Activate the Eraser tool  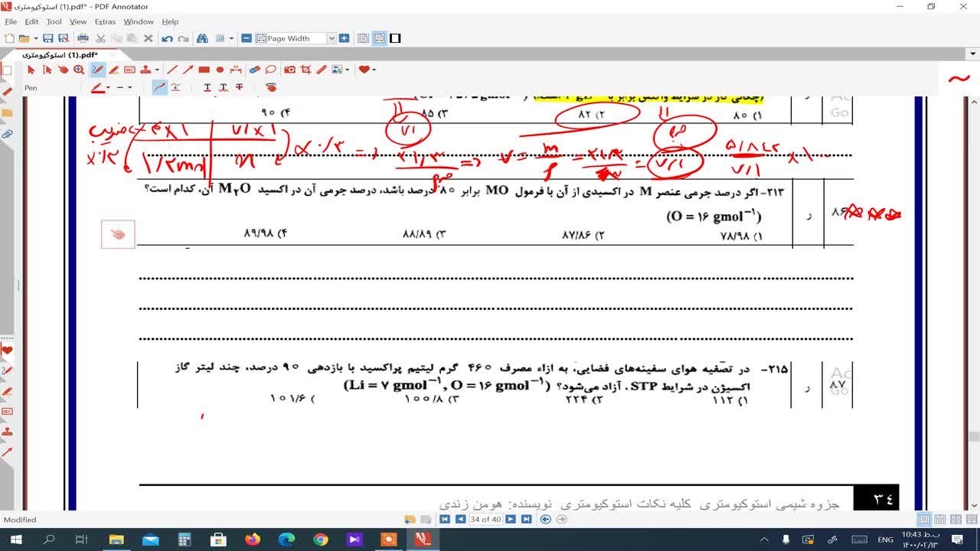[255, 70]
